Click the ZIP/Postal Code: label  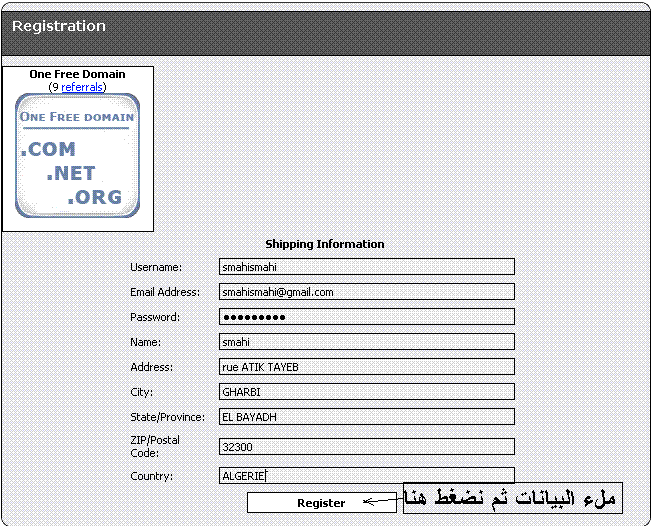point(155,446)
